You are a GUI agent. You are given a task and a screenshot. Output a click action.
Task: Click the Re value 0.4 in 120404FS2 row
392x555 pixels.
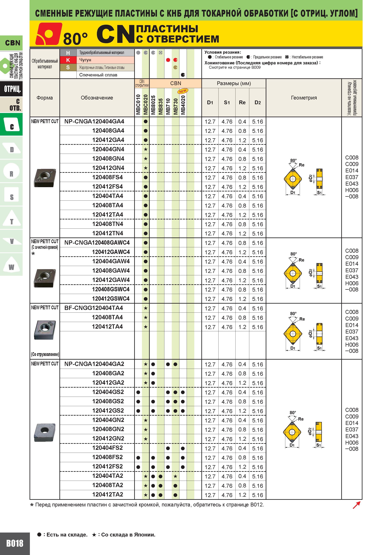coord(242,448)
